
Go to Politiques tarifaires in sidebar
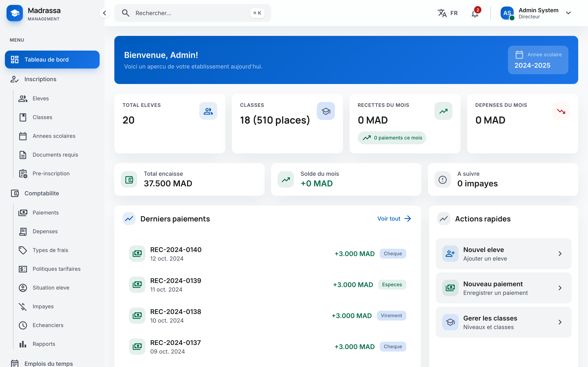tap(56, 269)
